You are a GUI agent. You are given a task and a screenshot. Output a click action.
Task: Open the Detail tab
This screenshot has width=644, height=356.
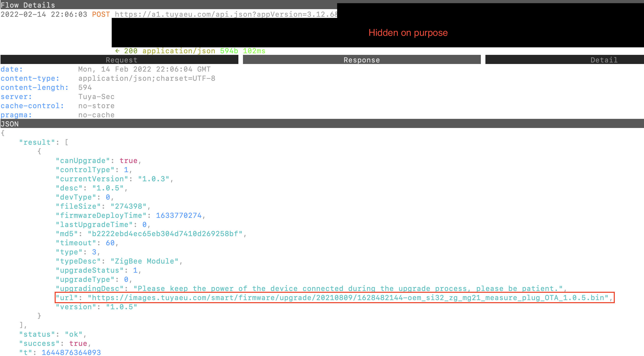pos(565,60)
